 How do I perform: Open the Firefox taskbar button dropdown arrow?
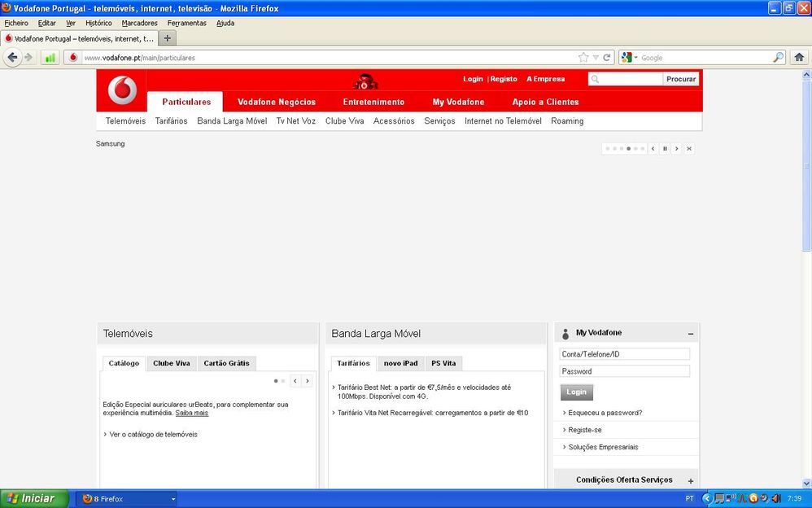click(x=172, y=498)
